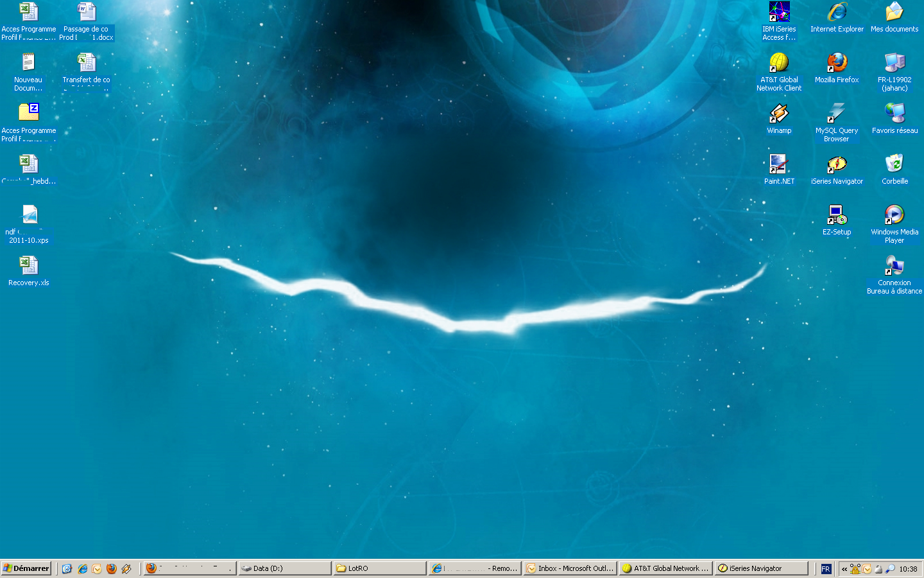Image resolution: width=924 pixels, height=578 pixels.
Task: Switch to Inbox - Microsoft Outlook taskbar button
Action: click(x=570, y=568)
